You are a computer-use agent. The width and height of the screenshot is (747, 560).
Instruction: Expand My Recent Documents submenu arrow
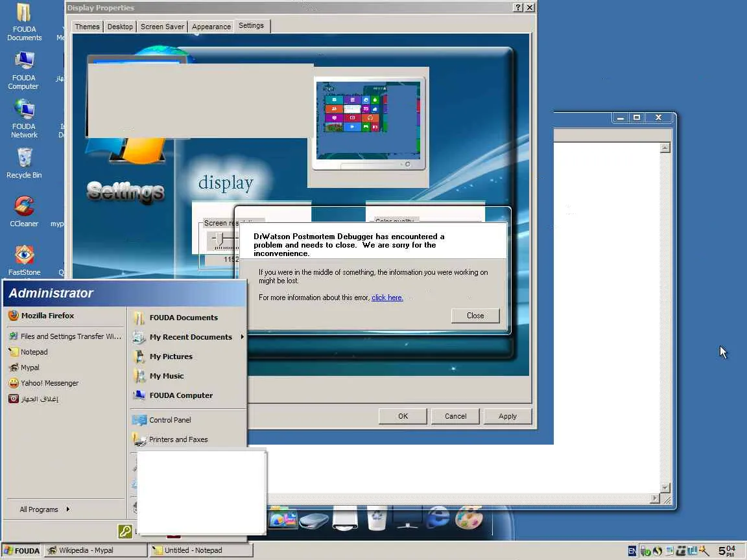[x=242, y=337]
